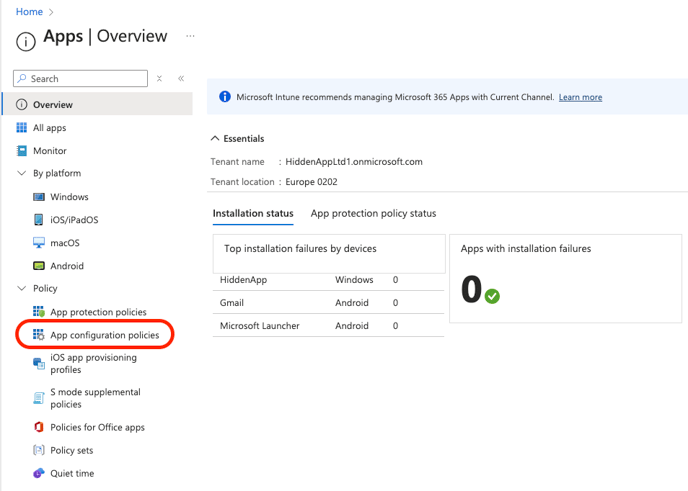The image size is (688, 491).
Task: Click Android platform cell in Gmail row
Action: coord(352,303)
